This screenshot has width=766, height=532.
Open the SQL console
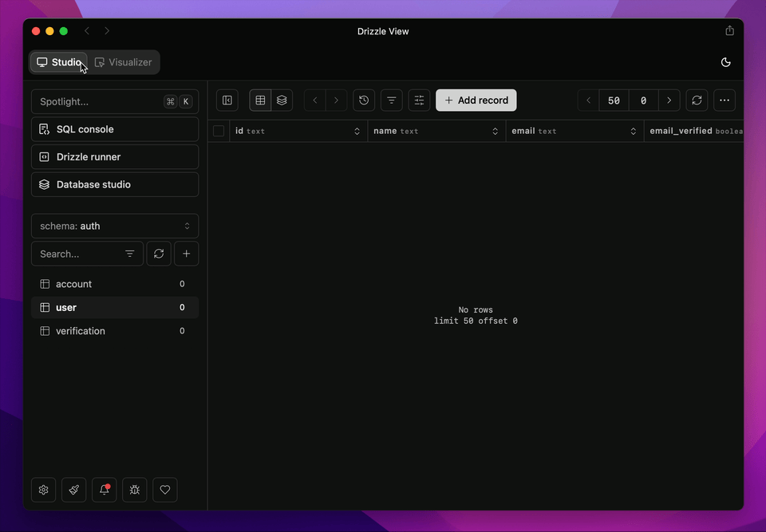tap(114, 128)
